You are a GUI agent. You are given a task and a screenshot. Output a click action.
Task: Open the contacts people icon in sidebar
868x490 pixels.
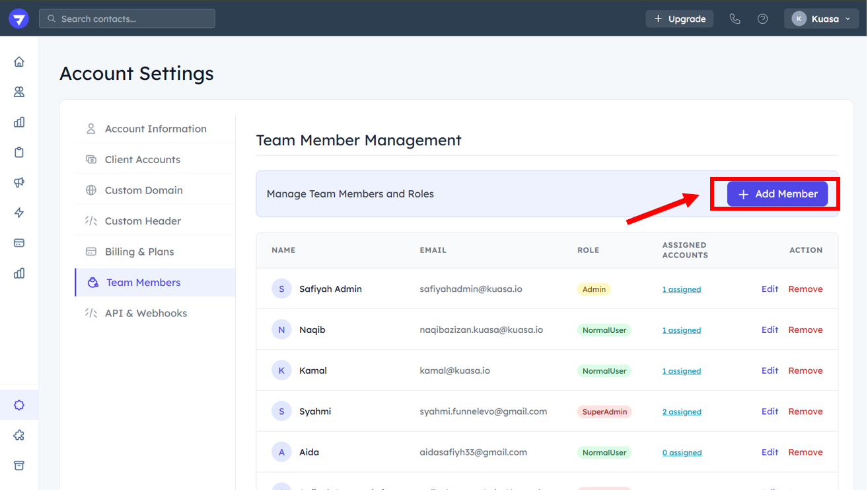(x=19, y=92)
